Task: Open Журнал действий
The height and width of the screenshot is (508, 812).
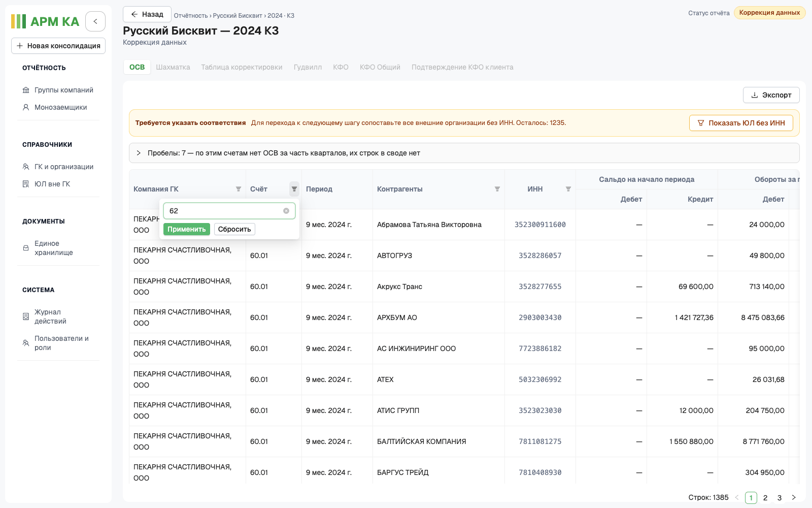Action: pyautogui.click(x=58, y=316)
